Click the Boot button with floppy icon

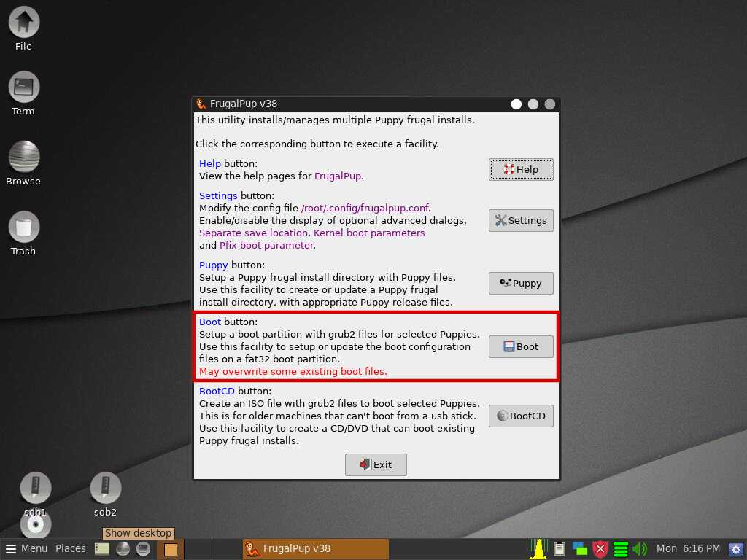tap(521, 346)
